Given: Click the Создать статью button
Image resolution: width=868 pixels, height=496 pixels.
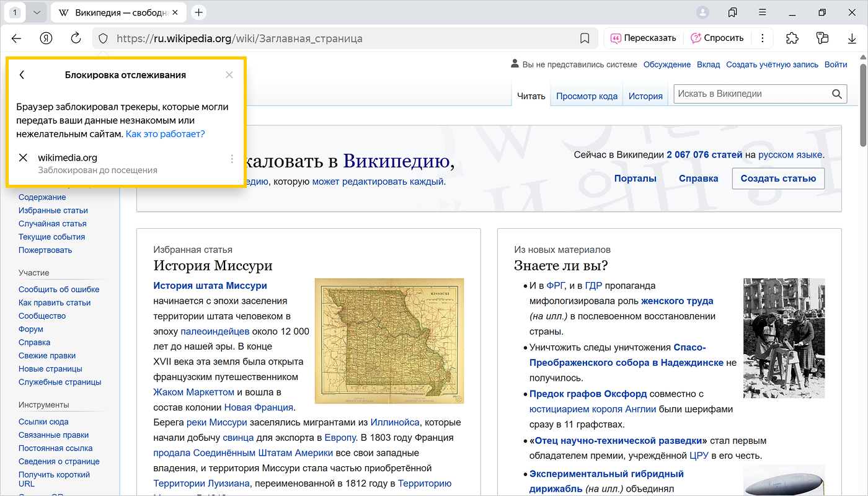Looking at the screenshot, I should click(778, 179).
